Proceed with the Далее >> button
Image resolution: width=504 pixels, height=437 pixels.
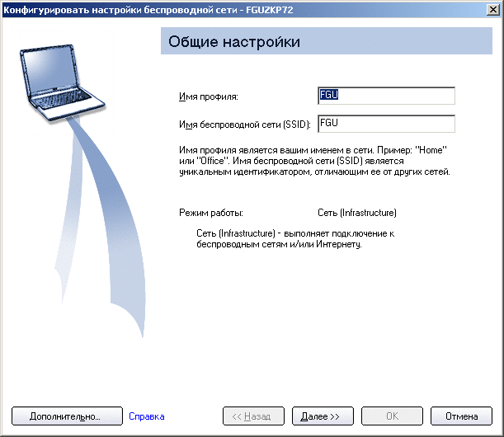325,416
